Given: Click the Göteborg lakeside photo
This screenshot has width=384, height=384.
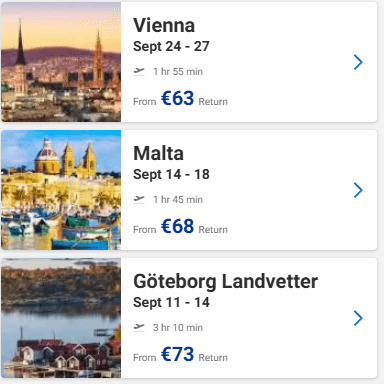Looking at the screenshot, I should pos(61,318).
